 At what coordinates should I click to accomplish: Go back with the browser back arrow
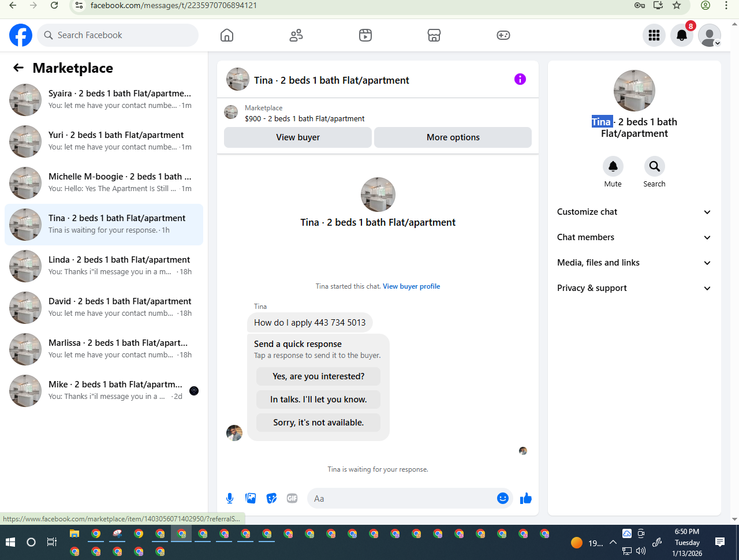pyautogui.click(x=13, y=5)
